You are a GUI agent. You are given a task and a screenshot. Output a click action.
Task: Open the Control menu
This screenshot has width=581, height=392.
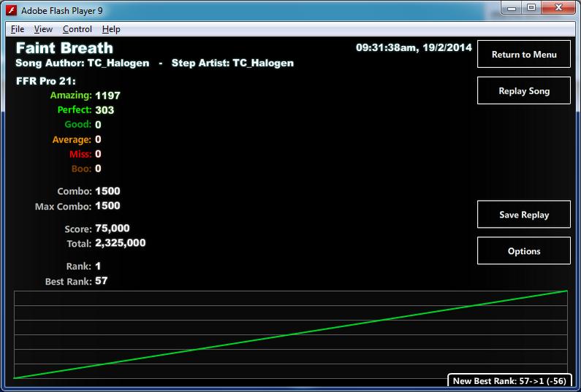(77, 29)
